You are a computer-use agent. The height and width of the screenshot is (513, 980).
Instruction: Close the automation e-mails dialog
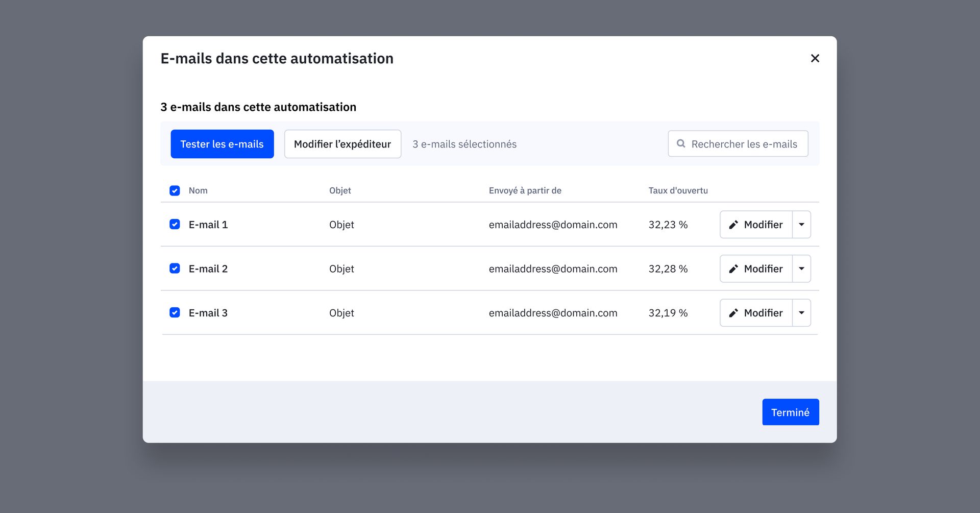(x=815, y=58)
